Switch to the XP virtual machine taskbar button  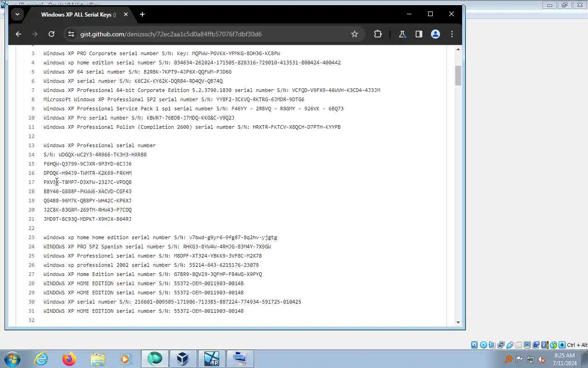coord(212,359)
